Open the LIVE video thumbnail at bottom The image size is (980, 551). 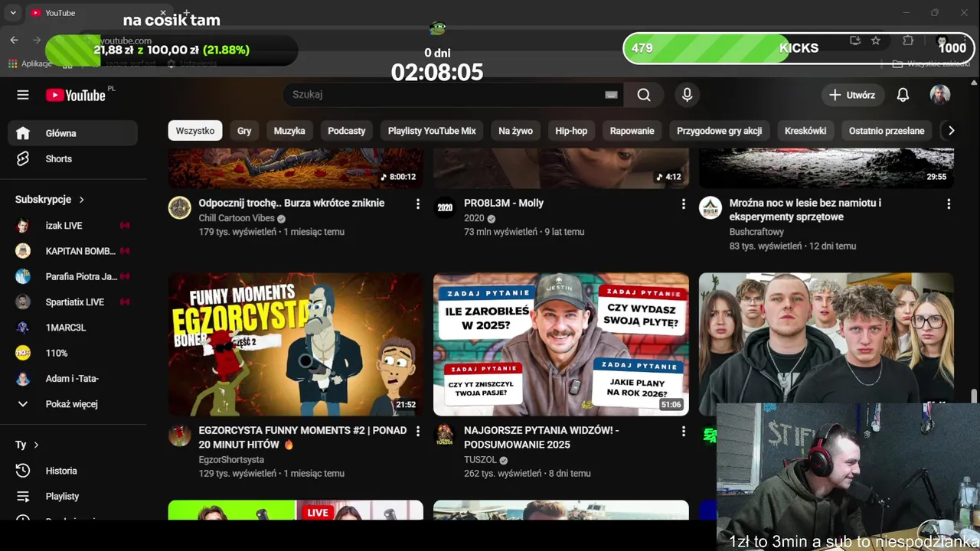(x=296, y=510)
